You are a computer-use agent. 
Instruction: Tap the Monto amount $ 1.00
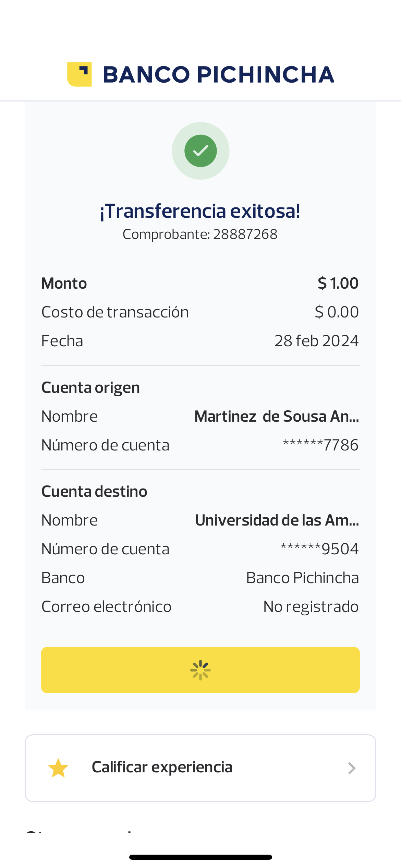pyautogui.click(x=338, y=283)
